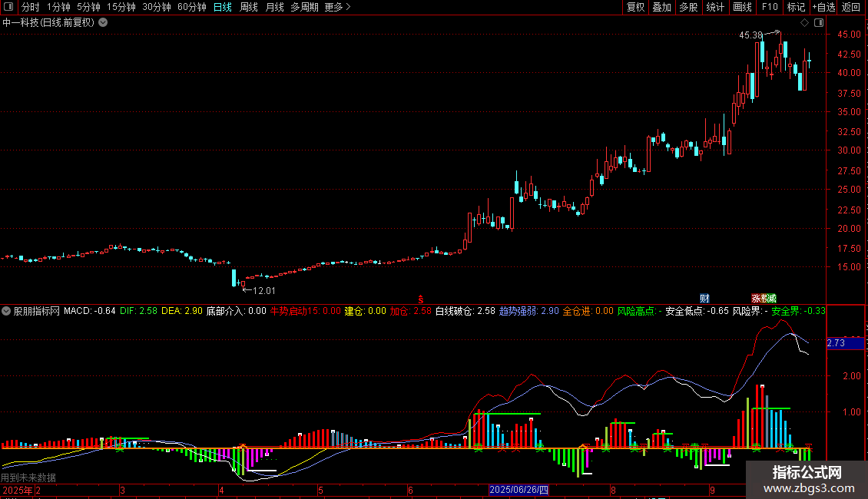Click the 标记 mark button
868x499 pixels.
[796, 7]
